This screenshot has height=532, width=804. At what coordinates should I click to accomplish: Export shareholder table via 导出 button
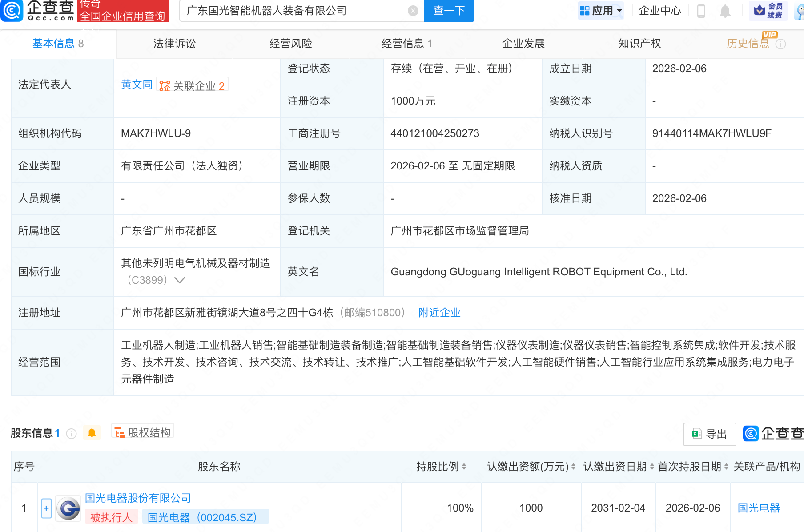click(x=710, y=434)
